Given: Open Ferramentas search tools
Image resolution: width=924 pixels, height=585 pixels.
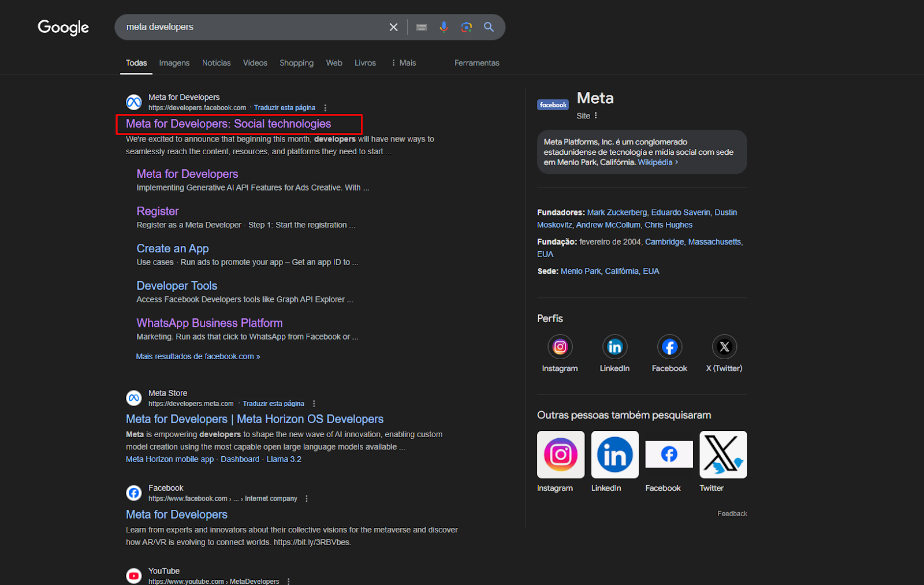Looking at the screenshot, I should click(x=476, y=63).
